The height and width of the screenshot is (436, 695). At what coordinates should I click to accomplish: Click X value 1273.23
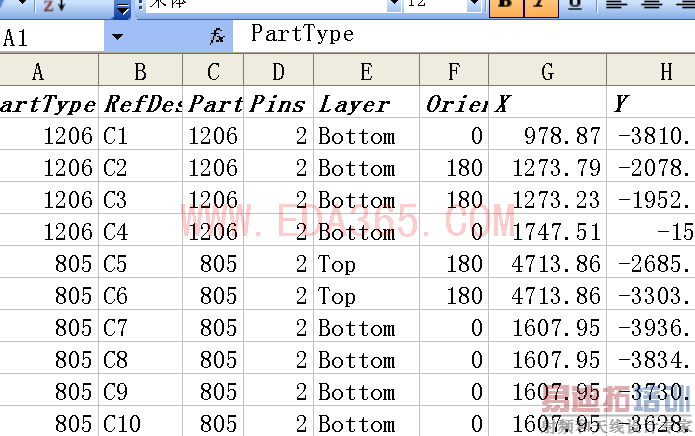(547, 198)
